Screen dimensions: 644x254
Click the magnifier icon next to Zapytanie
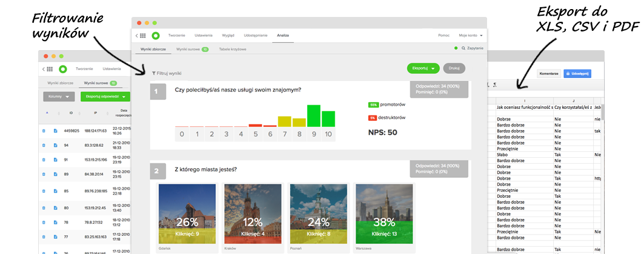click(x=463, y=48)
